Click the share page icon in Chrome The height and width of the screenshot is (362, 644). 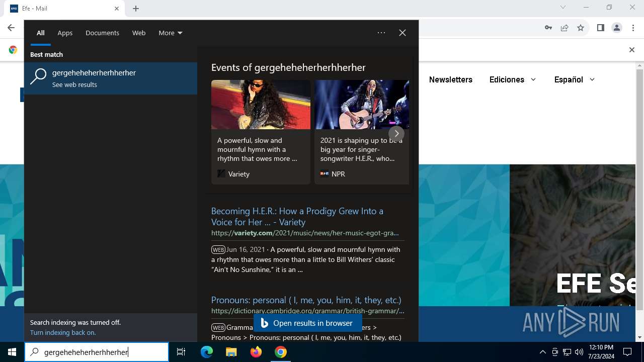[x=565, y=28]
